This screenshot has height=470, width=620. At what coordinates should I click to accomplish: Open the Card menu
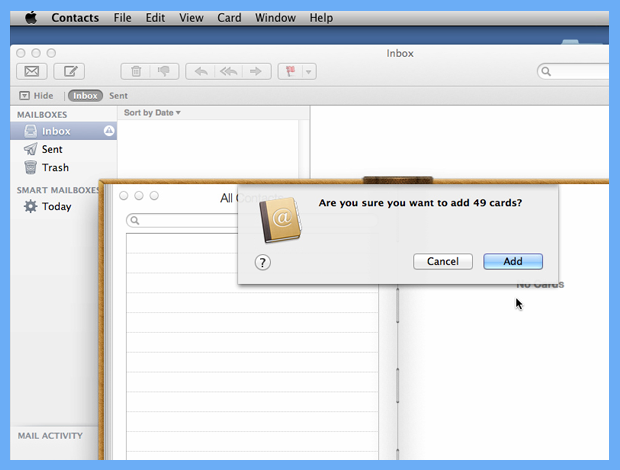tap(229, 18)
